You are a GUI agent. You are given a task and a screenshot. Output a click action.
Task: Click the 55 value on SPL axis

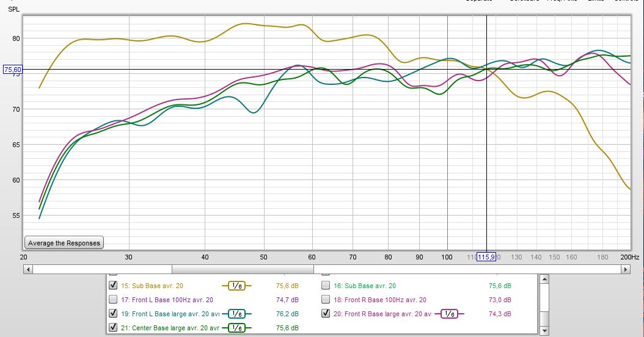pyautogui.click(x=16, y=216)
